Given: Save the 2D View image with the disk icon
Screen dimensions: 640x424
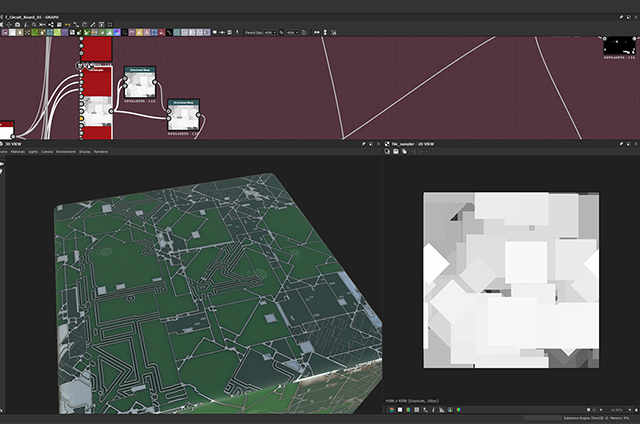Looking at the screenshot, I should pyautogui.click(x=396, y=151).
